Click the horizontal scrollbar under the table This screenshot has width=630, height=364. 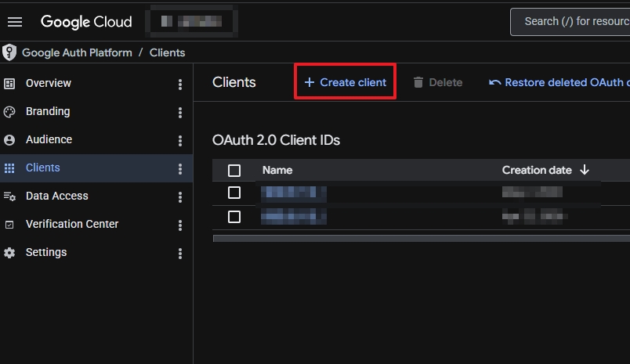[x=422, y=239]
